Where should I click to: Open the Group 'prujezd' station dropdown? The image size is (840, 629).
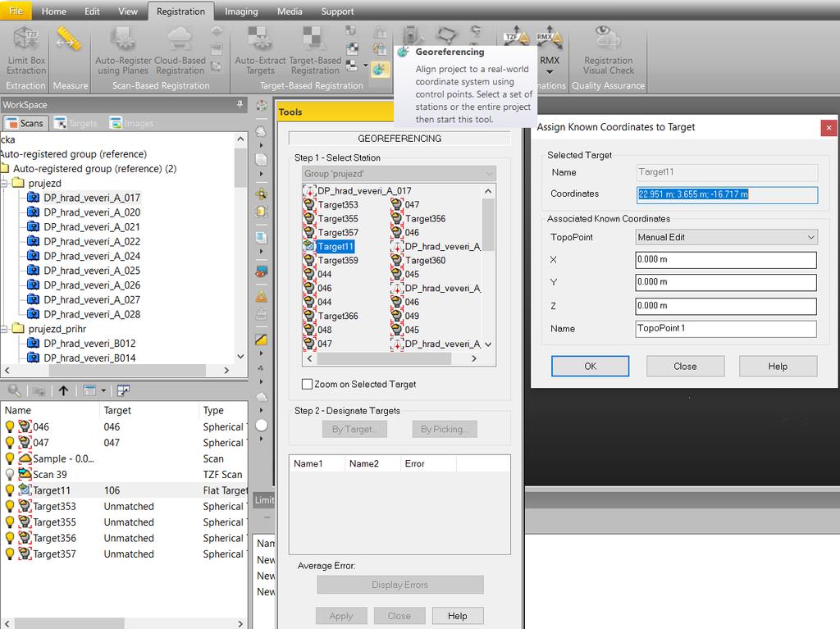(x=399, y=174)
